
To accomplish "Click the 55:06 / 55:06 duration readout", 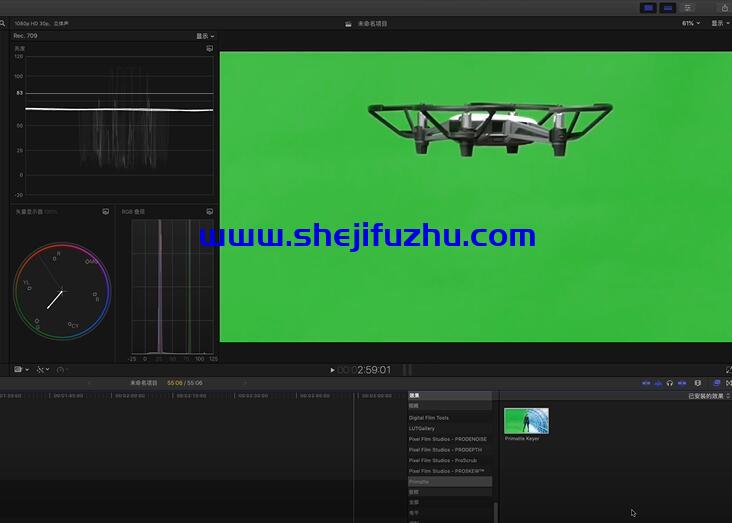I will (x=185, y=383).
